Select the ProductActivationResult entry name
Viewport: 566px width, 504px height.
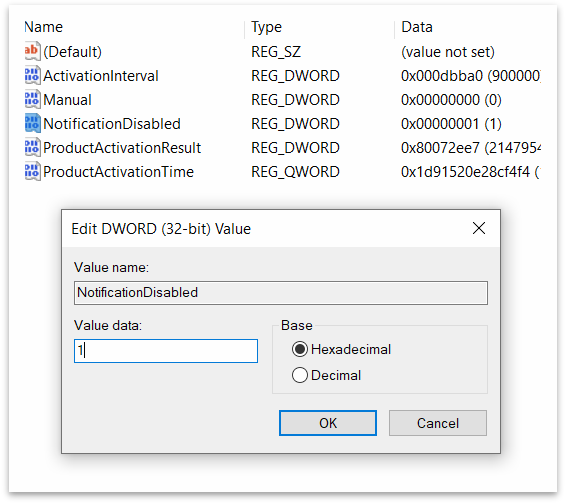[122, 148]
